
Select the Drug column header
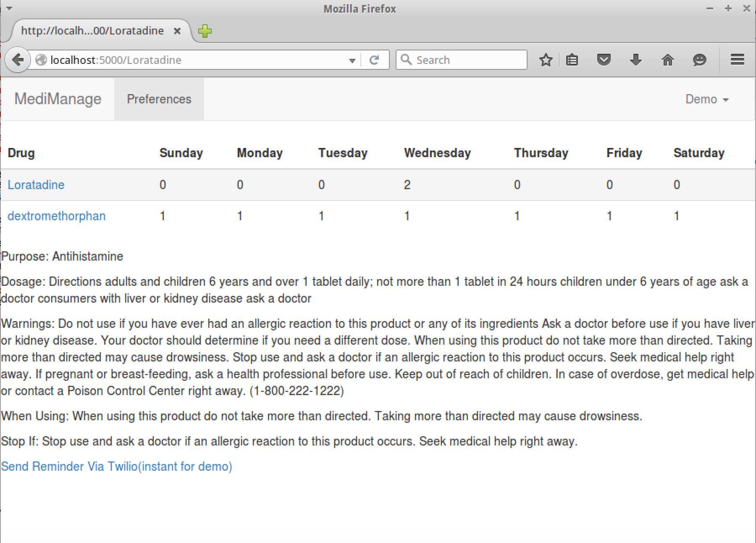[21, 153]
